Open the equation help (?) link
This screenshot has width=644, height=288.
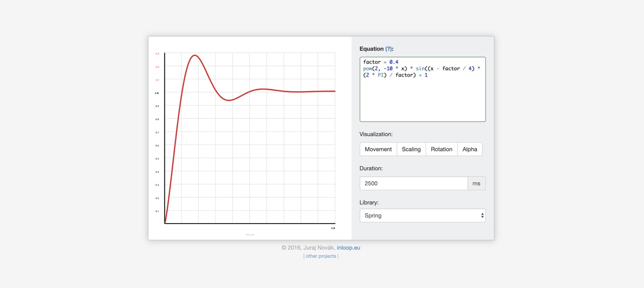click(388, 49)
